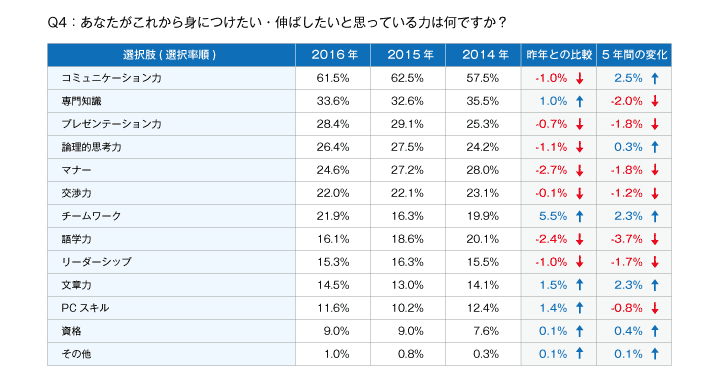Click the 昨年との比較 column header
The image size is (717, 384).
coord(559,55)
